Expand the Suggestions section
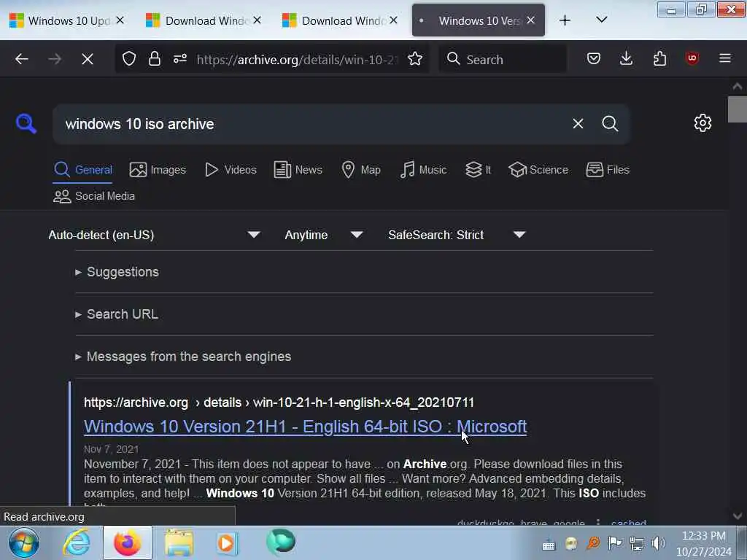Viewport: 747px width, 560px height. point(117,272)
